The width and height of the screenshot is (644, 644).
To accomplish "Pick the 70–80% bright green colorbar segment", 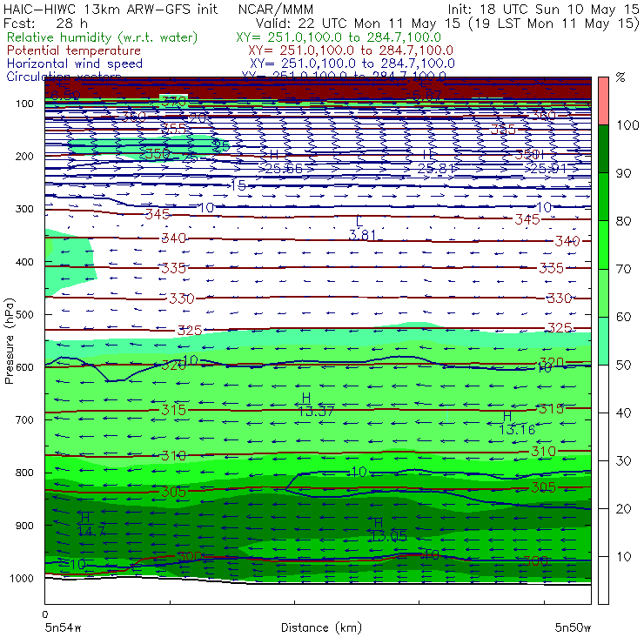I will 603,245.
